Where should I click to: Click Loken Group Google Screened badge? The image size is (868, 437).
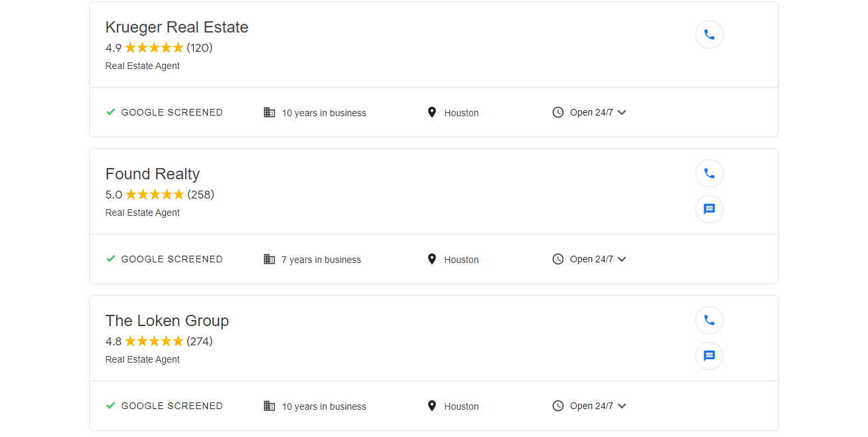pos(165,406)
